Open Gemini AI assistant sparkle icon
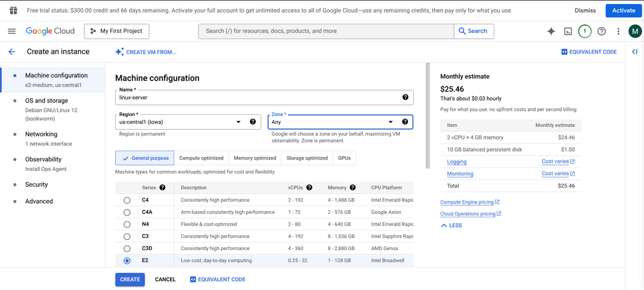This screenshot has width=644, height=290. click(551, 31)
